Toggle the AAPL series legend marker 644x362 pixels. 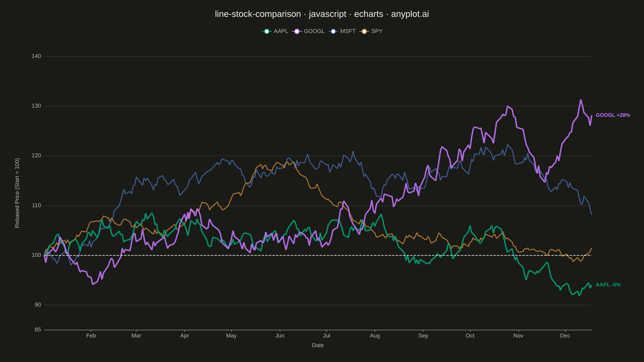tap(267, 32)
